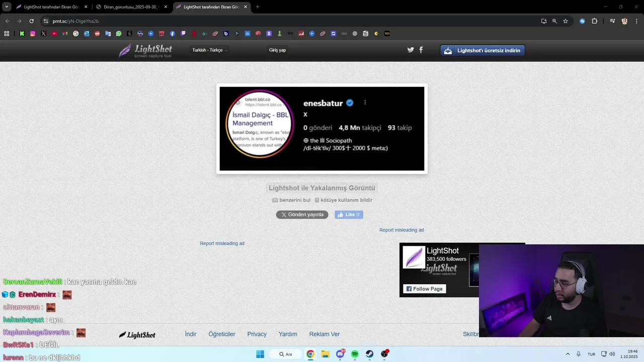This screenshot has height=362, width=644.
Task: Click the Giriş yap link
Action: coord(277,50)
